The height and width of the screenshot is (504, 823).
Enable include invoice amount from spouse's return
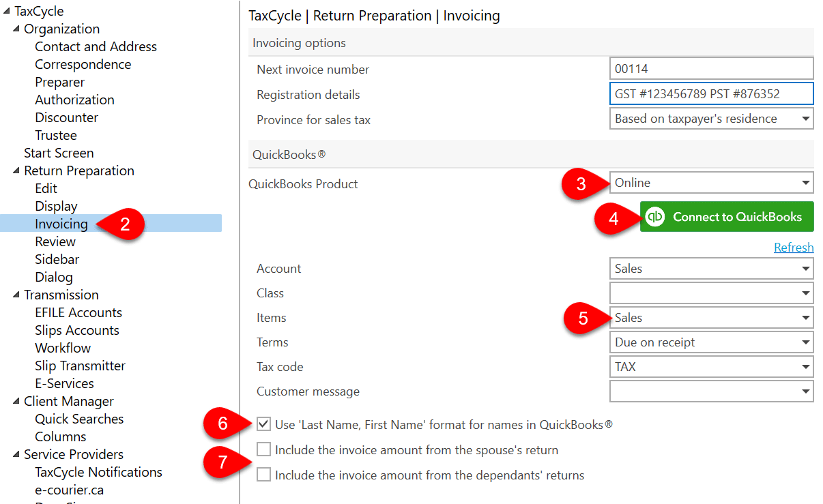pos(263,449)
